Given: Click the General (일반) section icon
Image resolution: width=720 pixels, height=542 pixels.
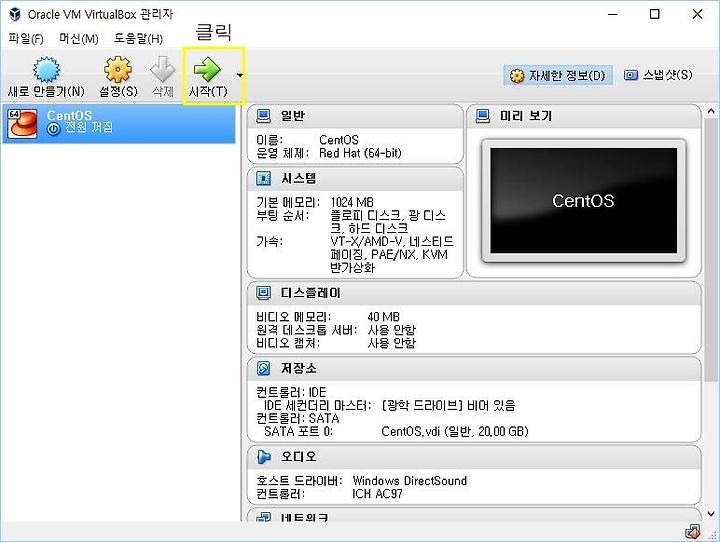Looking at the screenshot, I should tap(263, 116).
